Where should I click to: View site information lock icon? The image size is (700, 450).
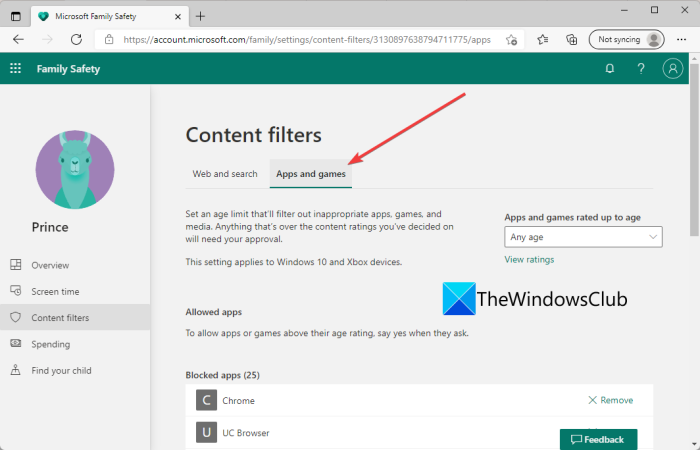tap(109, 40)
